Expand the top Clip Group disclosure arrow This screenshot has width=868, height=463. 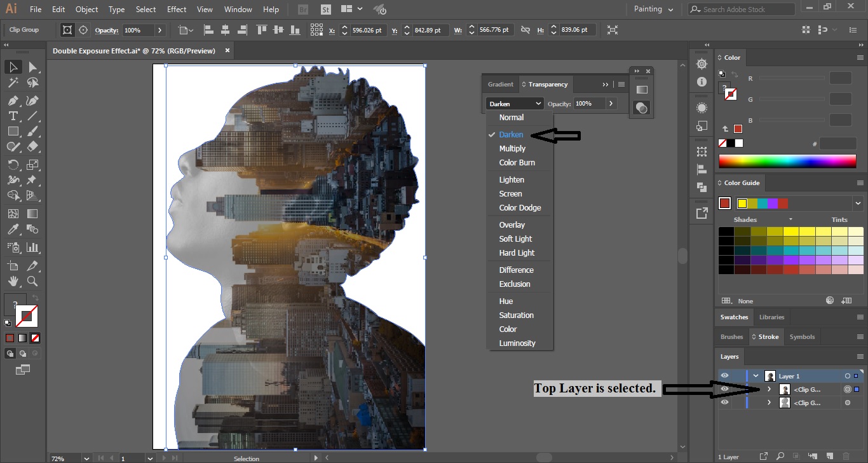point(770,389)
